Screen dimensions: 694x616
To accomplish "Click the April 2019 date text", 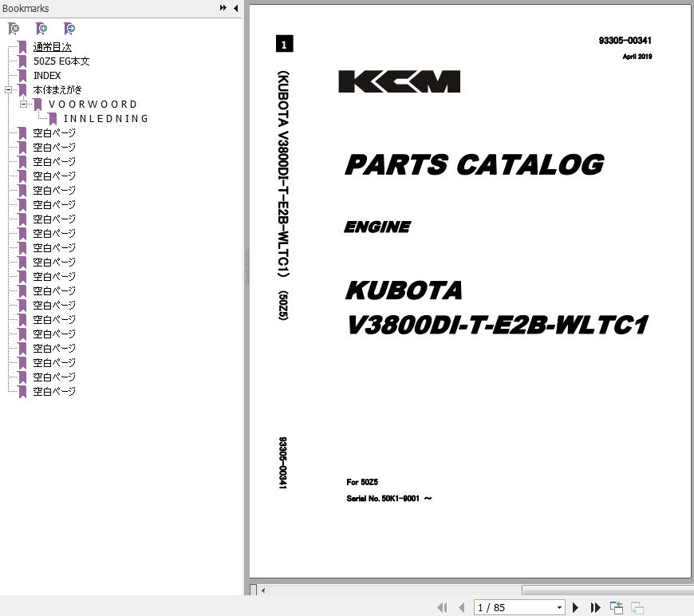I will 637,56.
